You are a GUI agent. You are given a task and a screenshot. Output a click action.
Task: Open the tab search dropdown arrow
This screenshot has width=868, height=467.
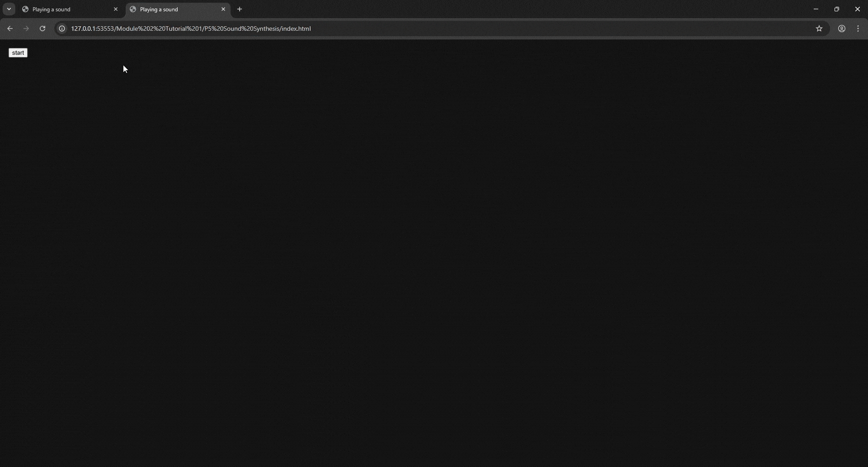pos(8,9)
